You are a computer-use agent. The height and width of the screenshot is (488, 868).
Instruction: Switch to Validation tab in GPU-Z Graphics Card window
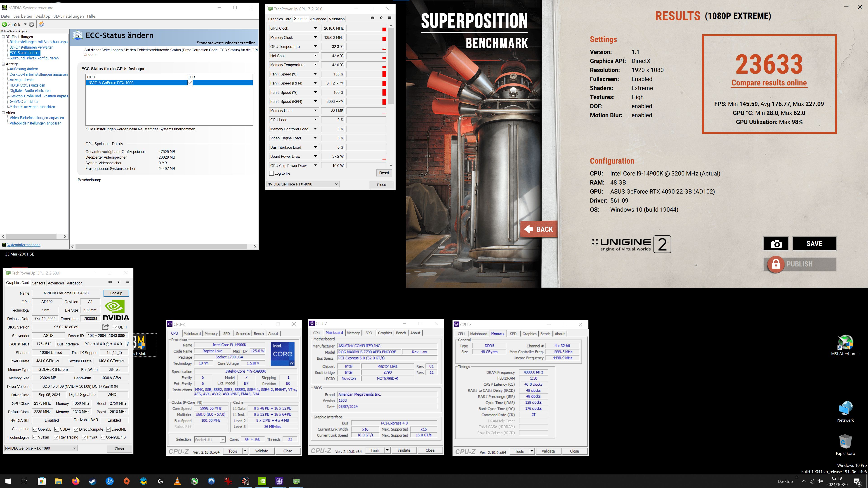click(74, 283)
